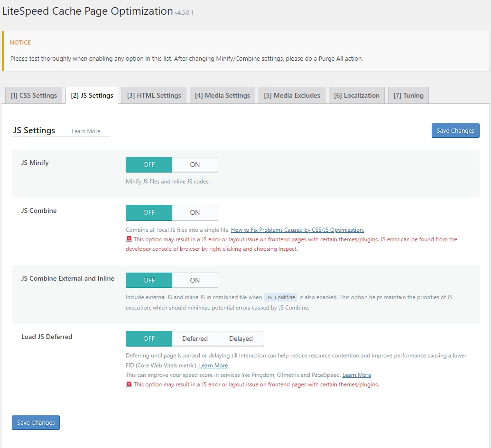Viewport: 491px width, 448px height.
Task: Click the Load JS Deferred setting label
Action: pos(46,337)
